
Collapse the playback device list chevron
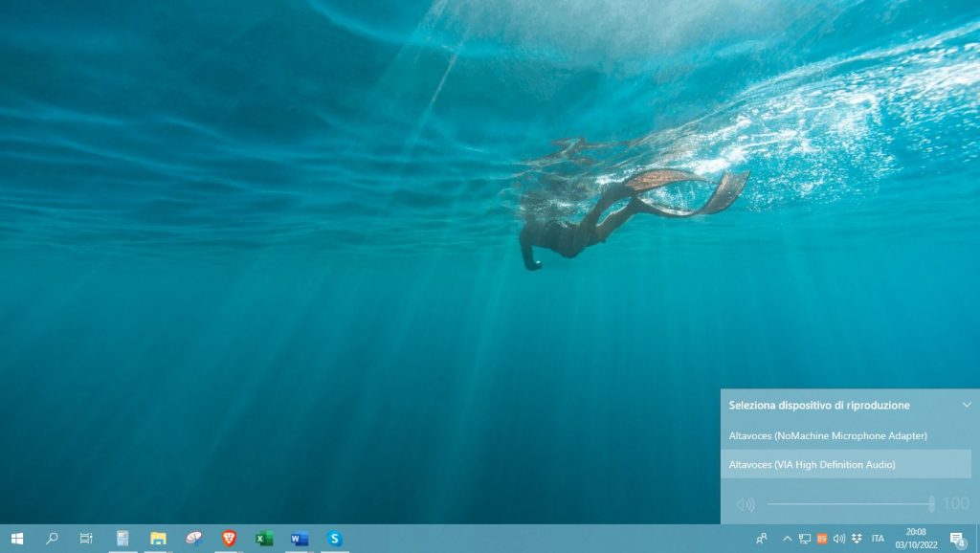tap(967, 405)
